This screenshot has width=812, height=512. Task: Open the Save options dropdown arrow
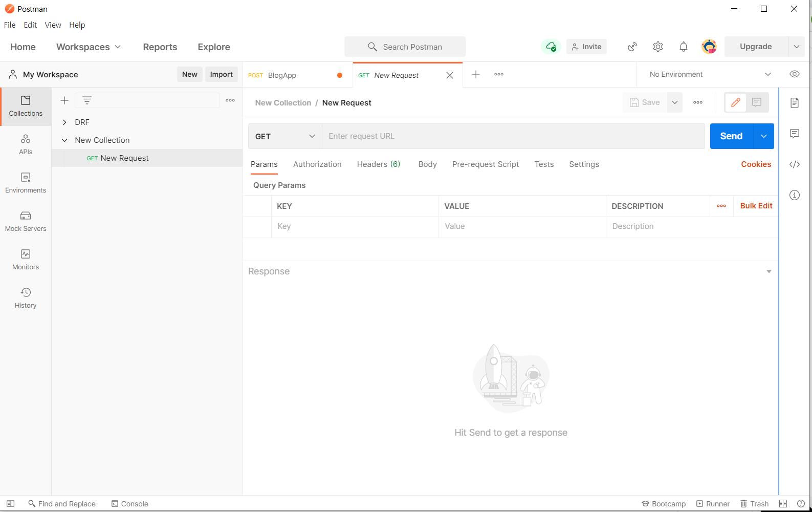(675, 102)
